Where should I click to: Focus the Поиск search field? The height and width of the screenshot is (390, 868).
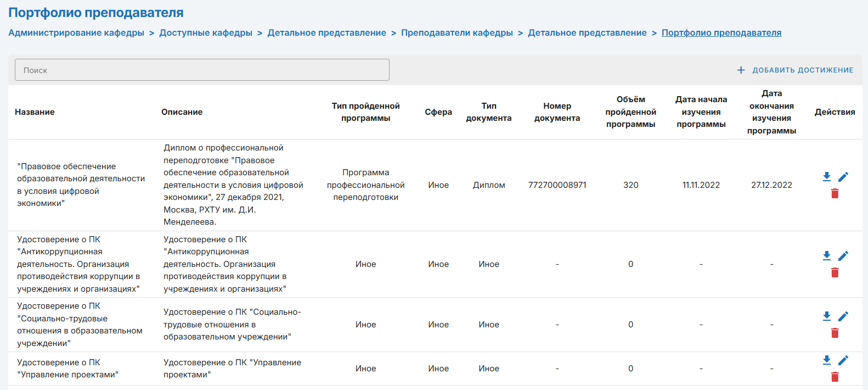click(202, 70)
